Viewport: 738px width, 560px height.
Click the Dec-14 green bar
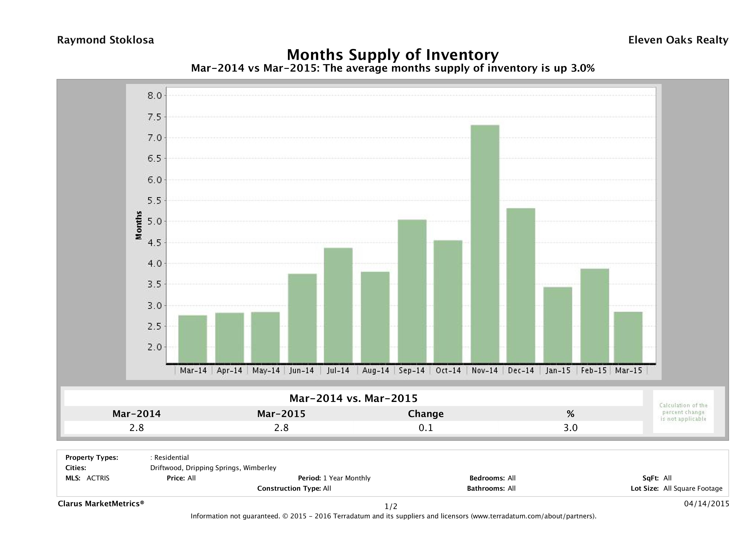521,285
